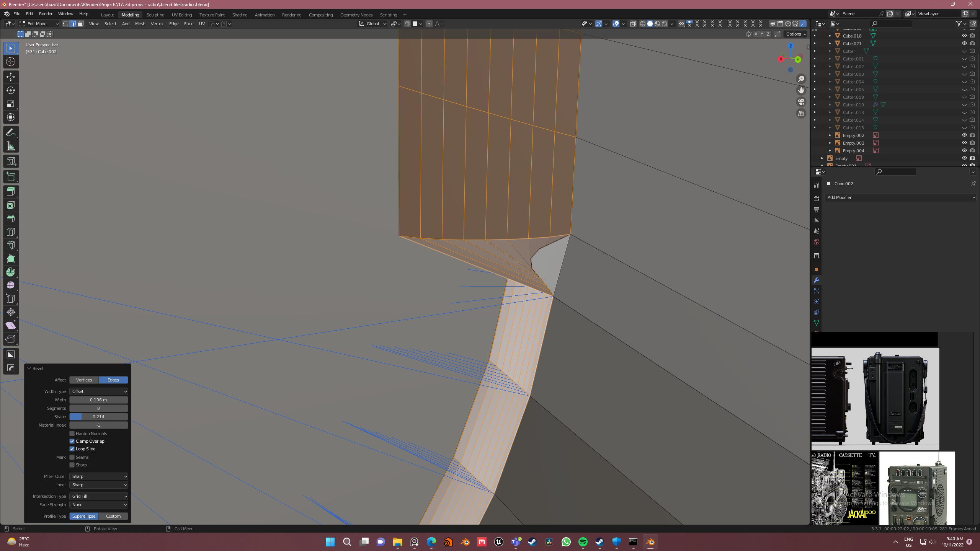Open the Object properties tab icon
Screen dimensions: 980x551
coord(817,269)
